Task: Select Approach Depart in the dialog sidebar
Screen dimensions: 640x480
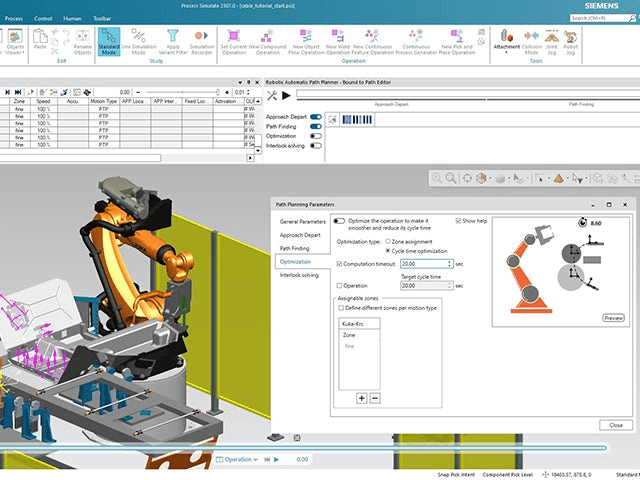Action: coord(300,235)
